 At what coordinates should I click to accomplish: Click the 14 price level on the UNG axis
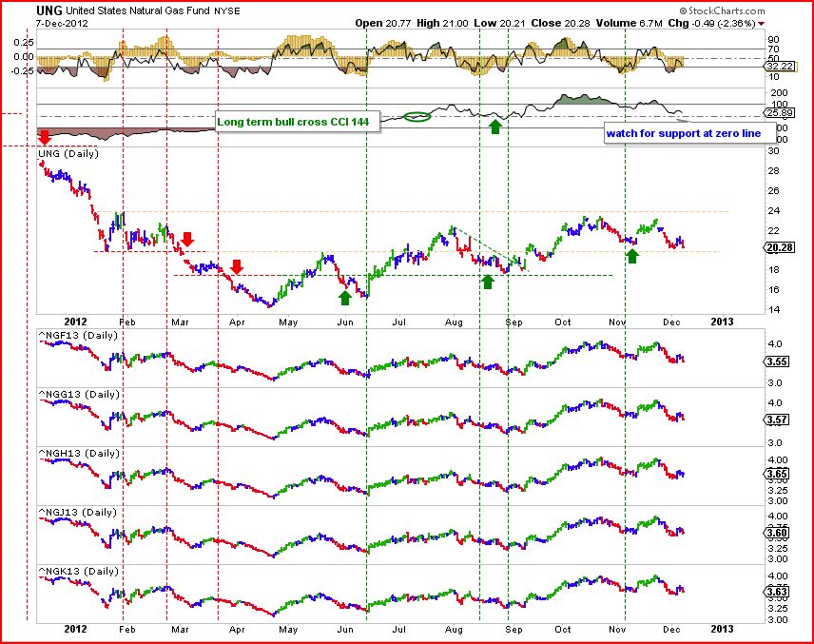pyautogui.click(x=773, y=309)
